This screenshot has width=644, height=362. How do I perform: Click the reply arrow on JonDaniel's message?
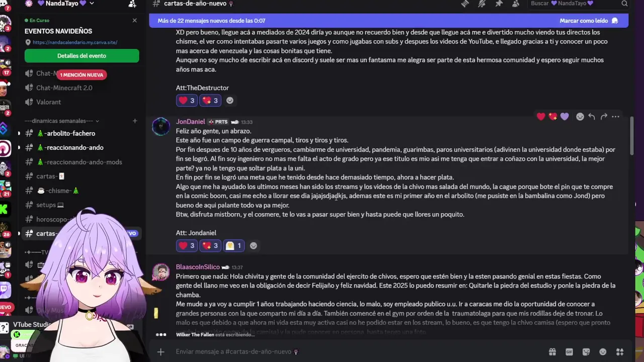pyautogui.click(x=592, y=117)
